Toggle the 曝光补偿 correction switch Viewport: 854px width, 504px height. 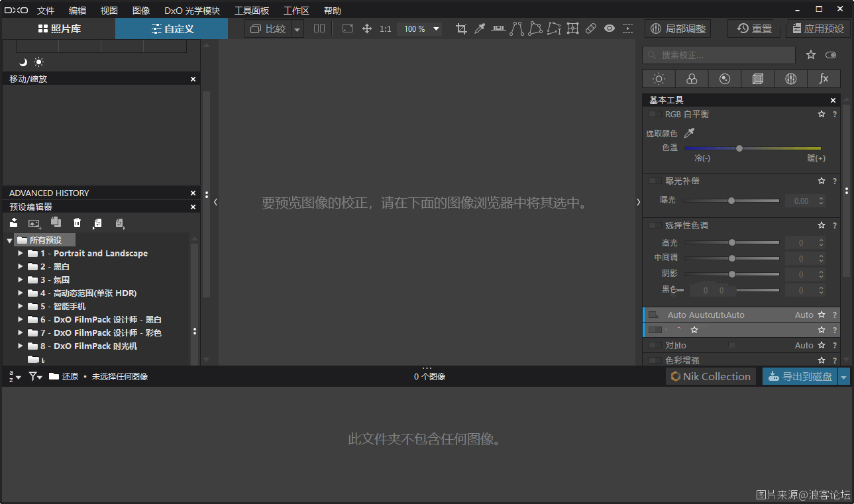pyautogui.click(x=655, y=181)
